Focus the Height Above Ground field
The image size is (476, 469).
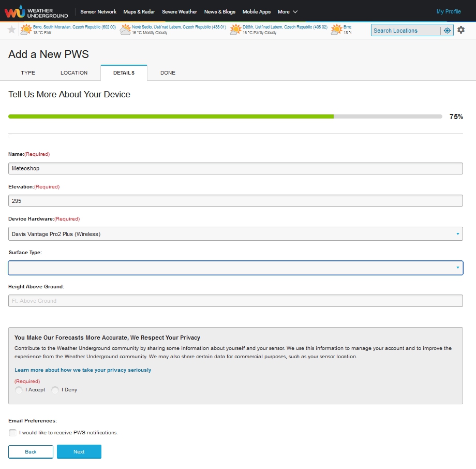point(235,301)
